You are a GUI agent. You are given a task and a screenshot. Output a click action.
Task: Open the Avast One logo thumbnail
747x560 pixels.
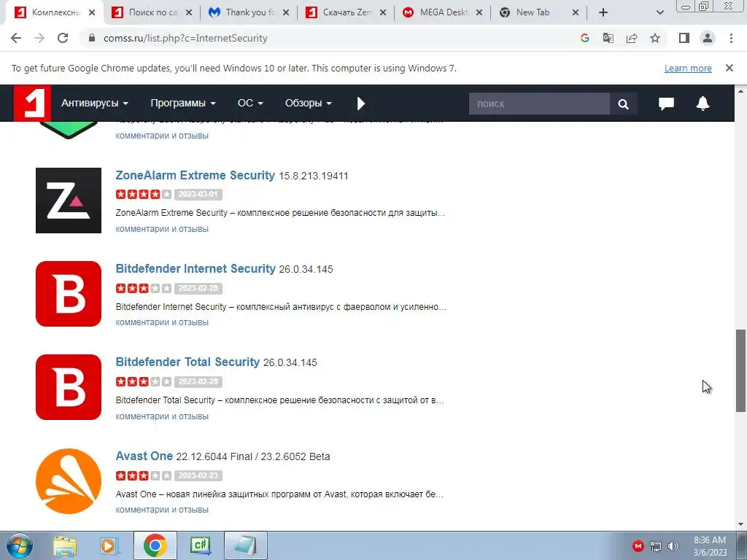pos(69,481)
